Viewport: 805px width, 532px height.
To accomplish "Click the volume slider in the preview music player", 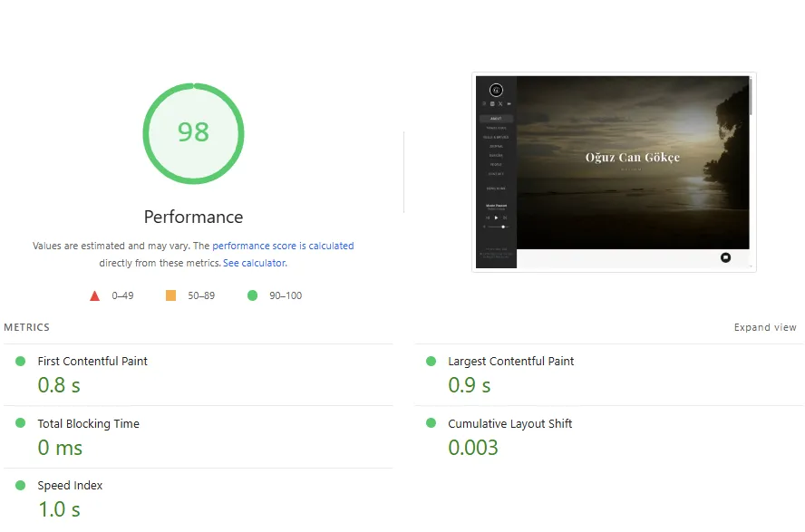I will tap(498, 227).
